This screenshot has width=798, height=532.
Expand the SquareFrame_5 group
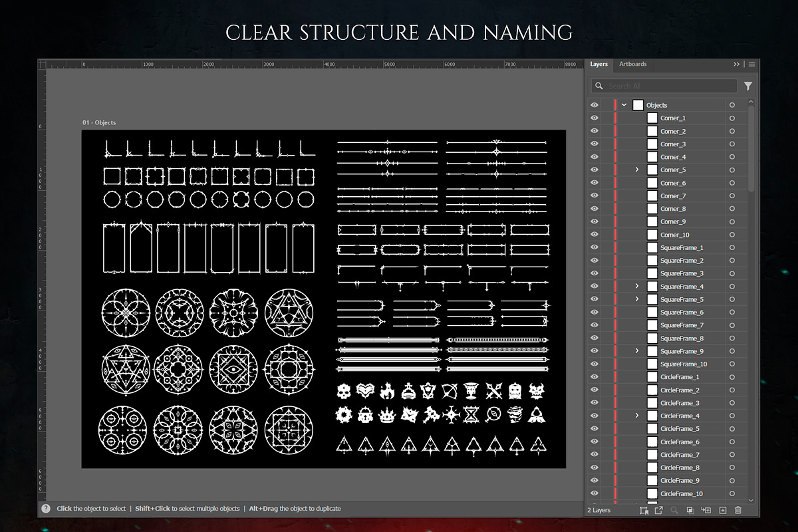(x=637, y=299)
